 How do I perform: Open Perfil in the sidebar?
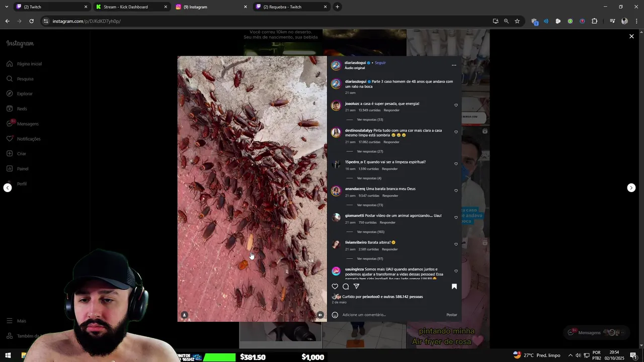pos(17,184)
